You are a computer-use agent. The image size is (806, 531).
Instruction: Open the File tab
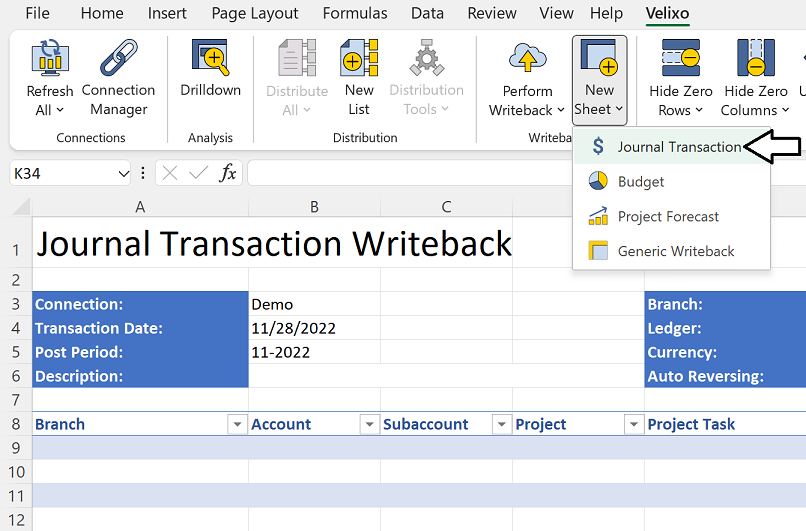[38, 13]
